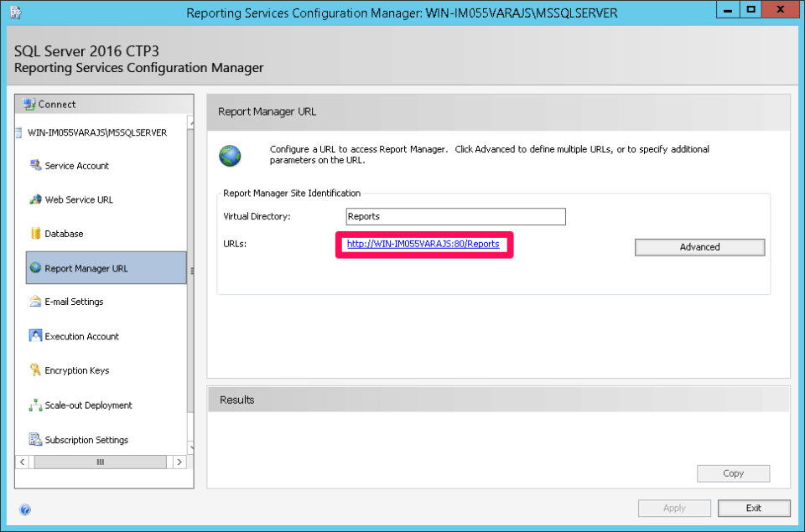Click the Advanced button

pyautogui.click(x=699, y=247)
